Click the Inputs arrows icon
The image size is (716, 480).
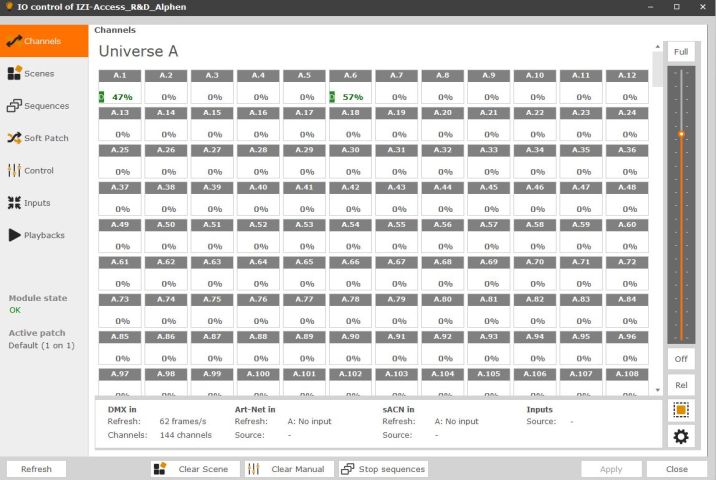(x=14, y=203)
